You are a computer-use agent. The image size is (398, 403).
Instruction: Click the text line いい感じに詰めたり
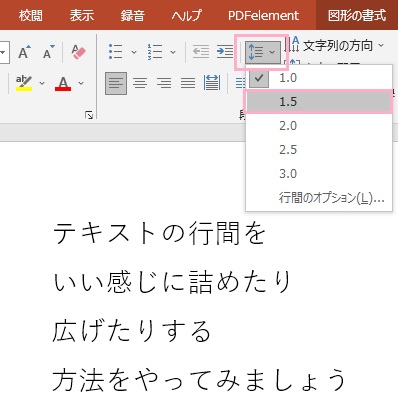pos(172,282)
